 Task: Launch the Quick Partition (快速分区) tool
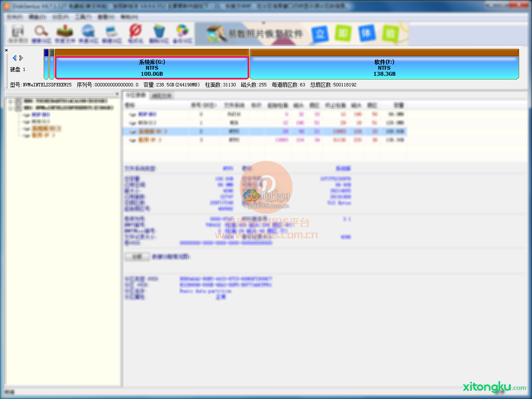pos(89,34)
